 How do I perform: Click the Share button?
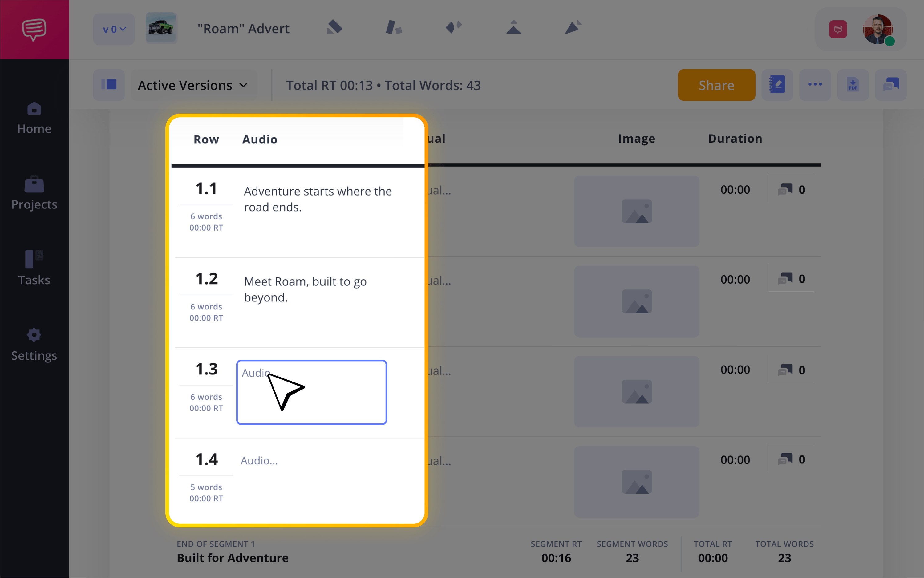point(716,85)
